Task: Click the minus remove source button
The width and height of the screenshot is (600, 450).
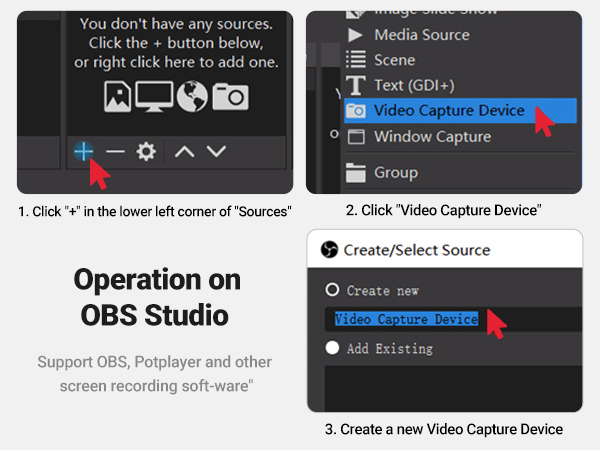Action: tap(115, 152)
